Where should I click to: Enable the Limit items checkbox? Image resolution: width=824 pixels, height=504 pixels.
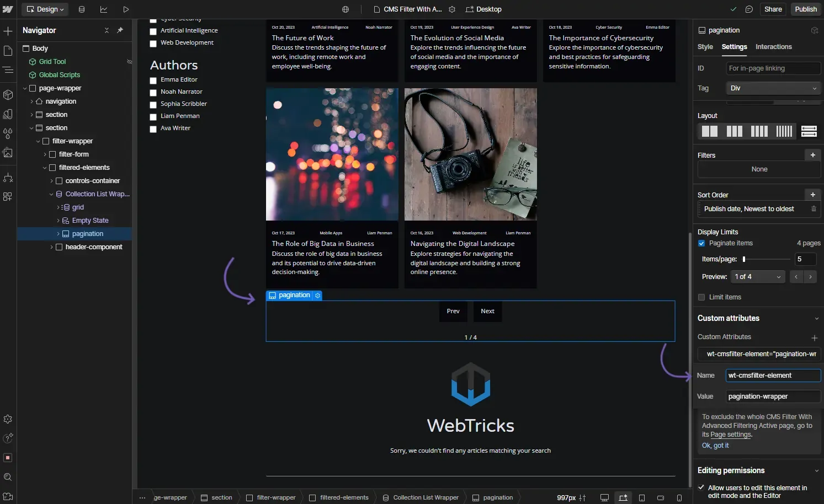[701, 297]
